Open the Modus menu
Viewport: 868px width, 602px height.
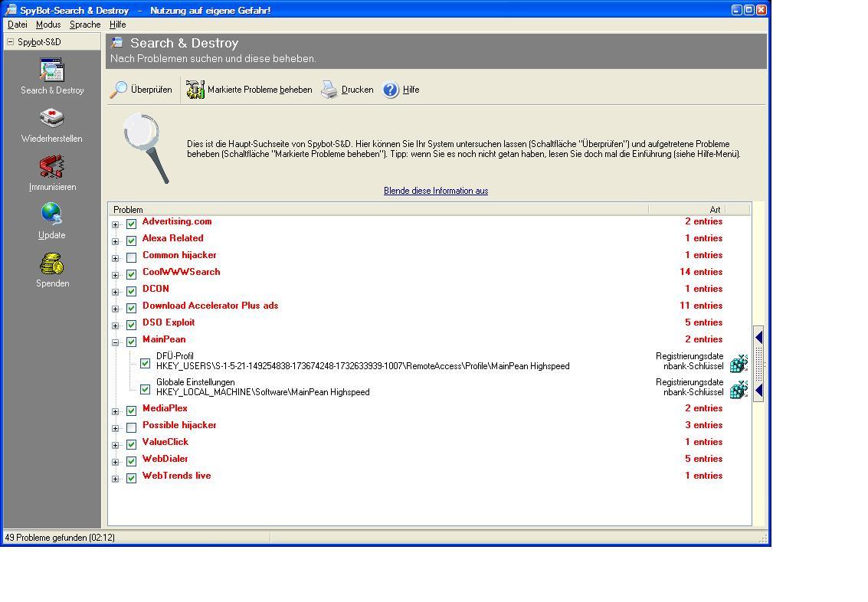(x=48, y=25)
